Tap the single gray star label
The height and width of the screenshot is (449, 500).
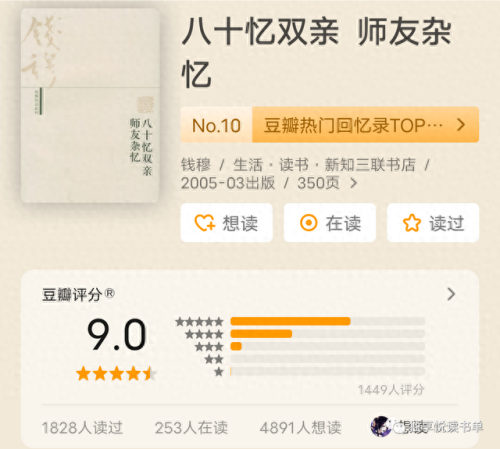tap(219, 372)
